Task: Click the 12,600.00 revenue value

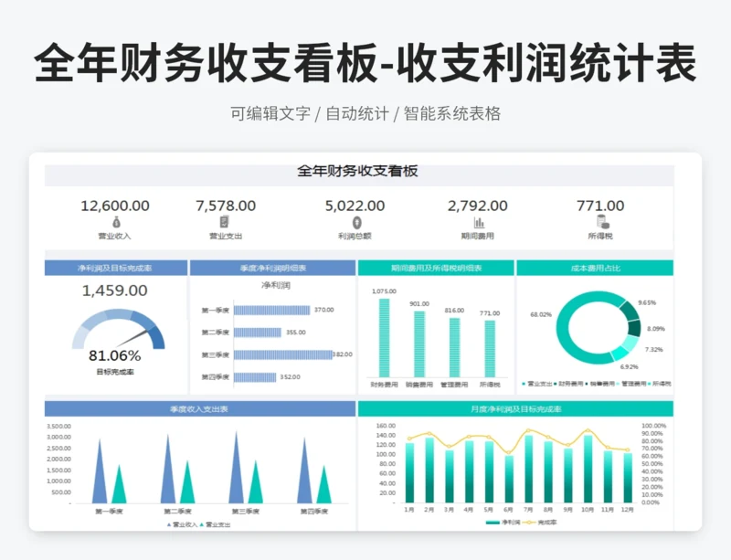Action: [115, 206]
